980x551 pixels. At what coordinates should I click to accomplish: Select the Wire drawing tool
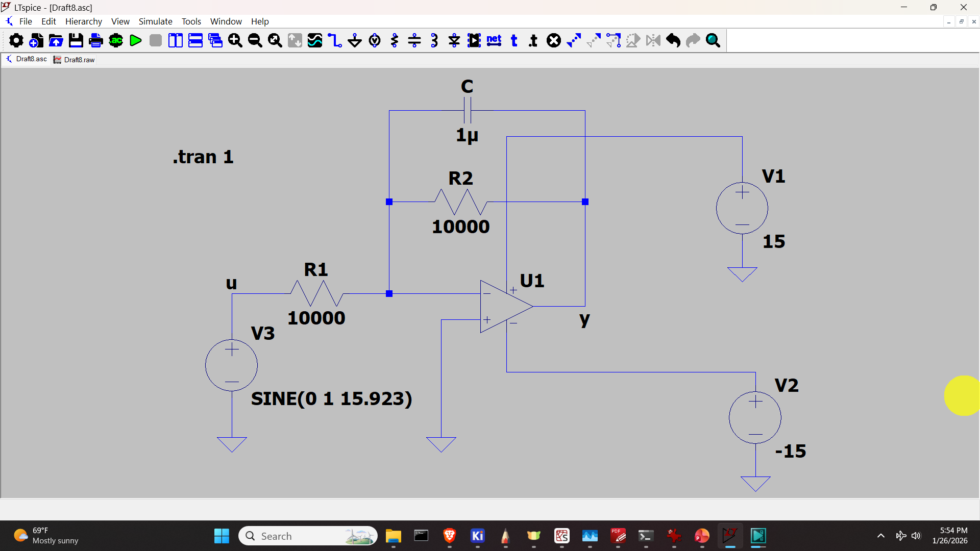(x=335, y=40)
